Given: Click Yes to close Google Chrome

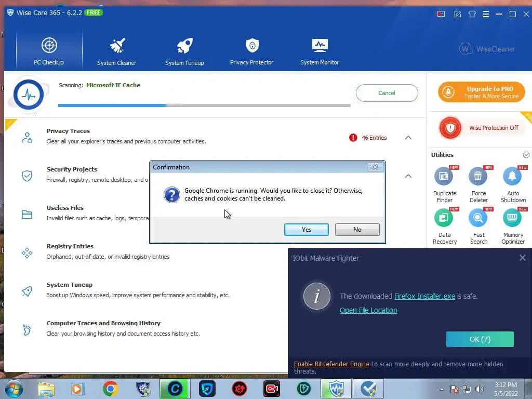Looking at the screenshot, I should [x=307, y=230].
